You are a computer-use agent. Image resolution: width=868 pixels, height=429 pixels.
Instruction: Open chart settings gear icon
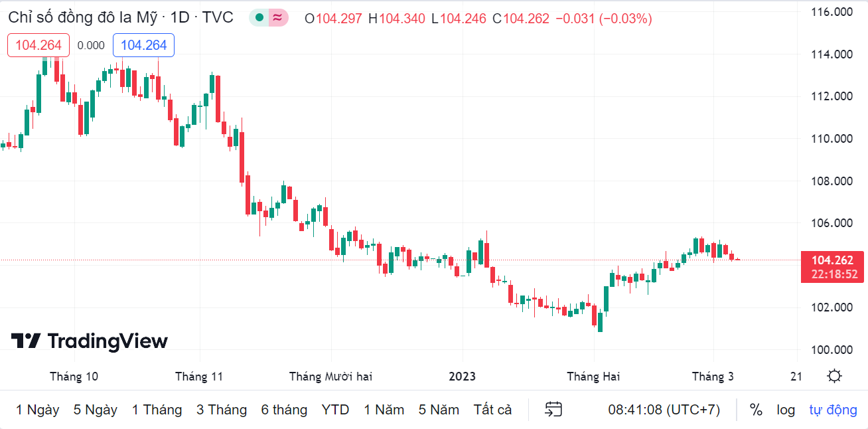834,377
